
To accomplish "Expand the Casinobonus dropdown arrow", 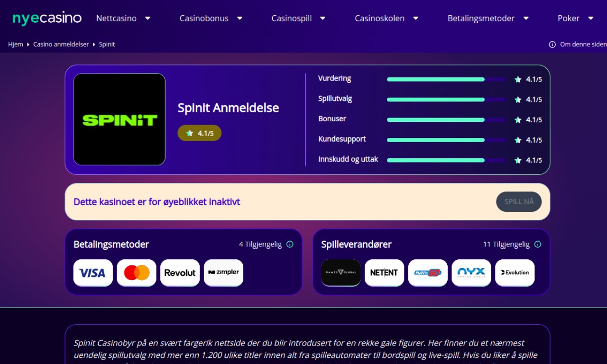I will [239, 18].
